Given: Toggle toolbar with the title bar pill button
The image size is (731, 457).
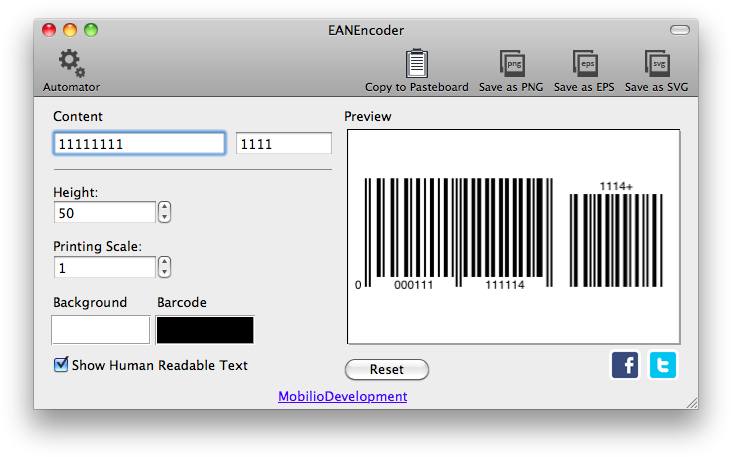Looking at the screenshot, I should (679, 30).
